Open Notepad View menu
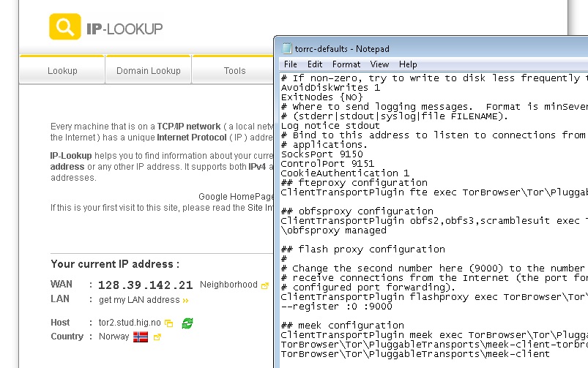 379,64
